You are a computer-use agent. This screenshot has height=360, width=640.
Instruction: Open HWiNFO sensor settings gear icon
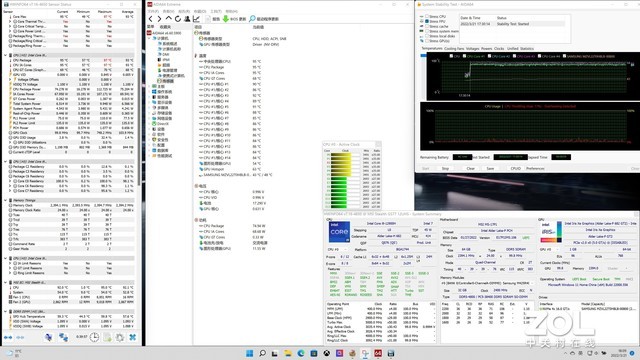point(120,337)
